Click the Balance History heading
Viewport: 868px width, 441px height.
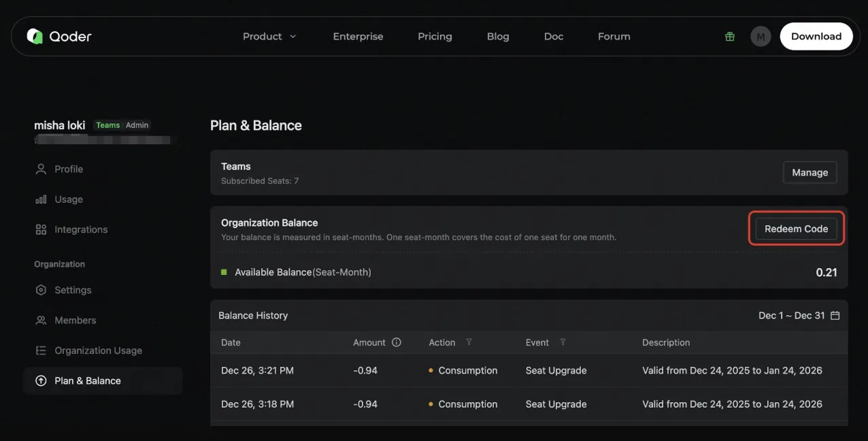click(x=253, y=315)
